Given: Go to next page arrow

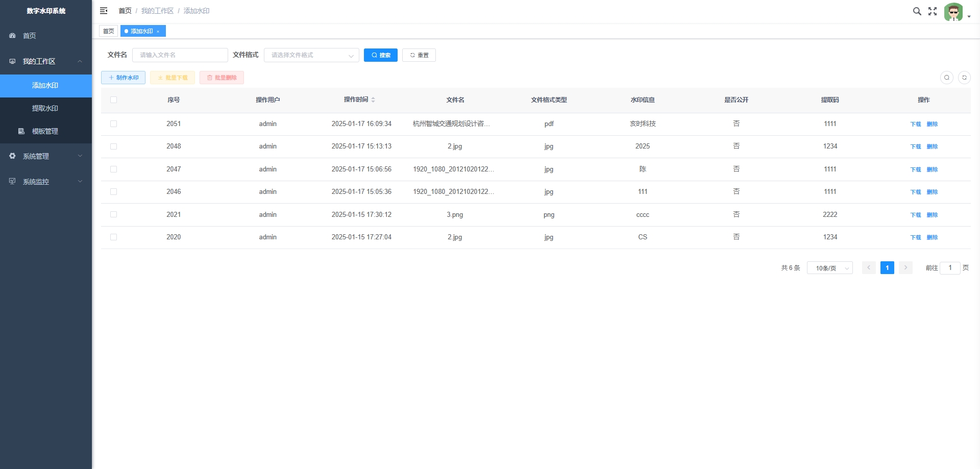Looking at the screenshot, I should [x=905, y=268].
